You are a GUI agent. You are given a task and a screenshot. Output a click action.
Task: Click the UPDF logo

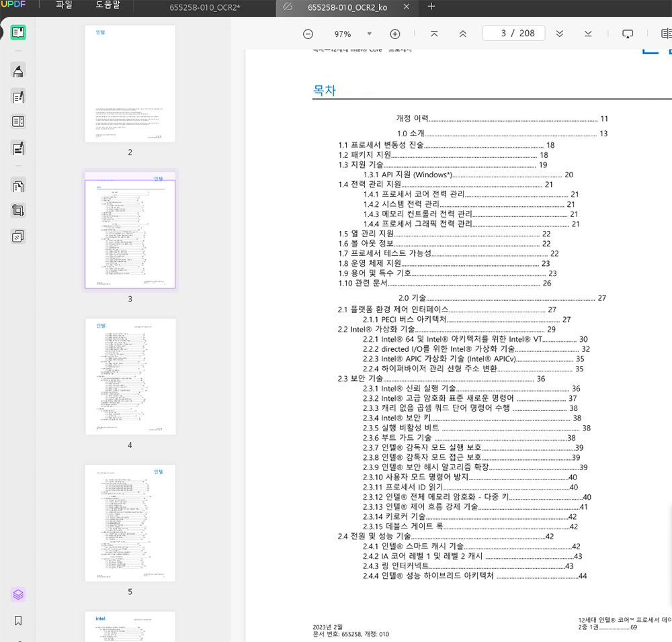[13, 5]
